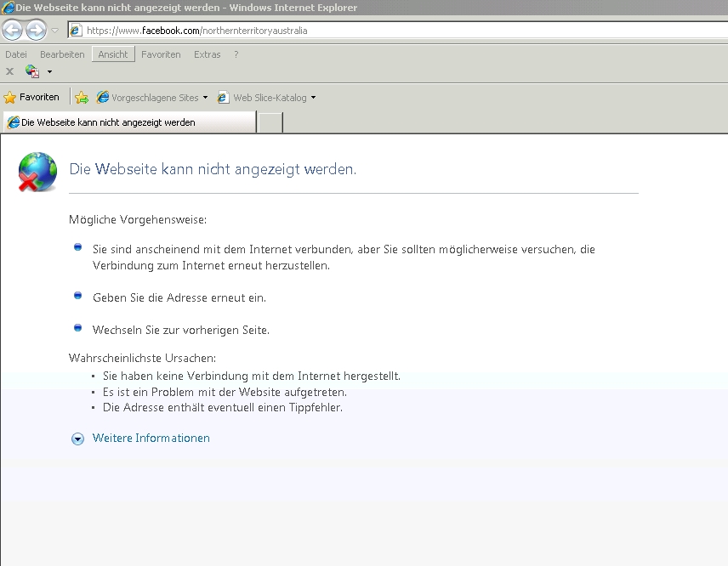The width and height of the screenshot is (728, 566).
Task: Open the Favoriten star button in favorites bar
Action: 31,98
